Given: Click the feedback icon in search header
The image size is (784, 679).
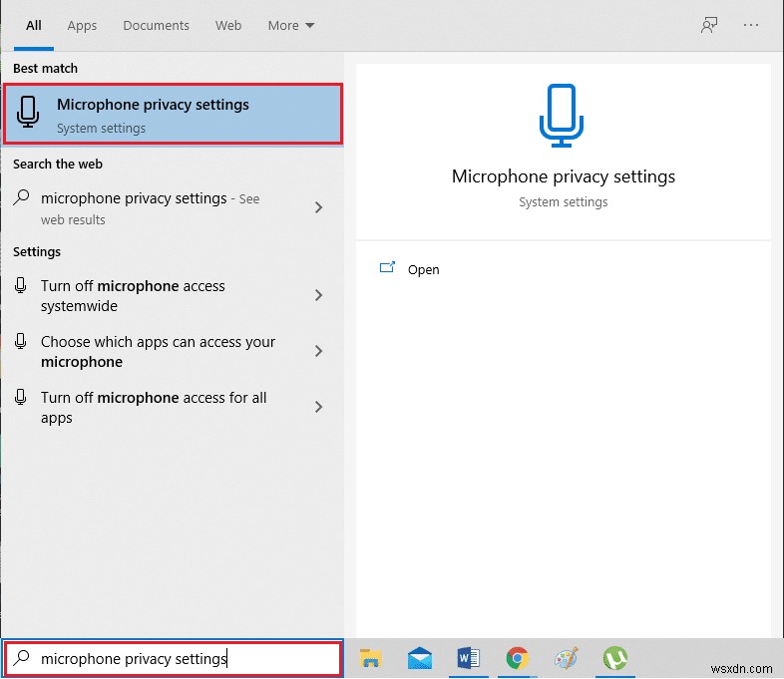Looking at the screenshot, I should coord(709,26).
